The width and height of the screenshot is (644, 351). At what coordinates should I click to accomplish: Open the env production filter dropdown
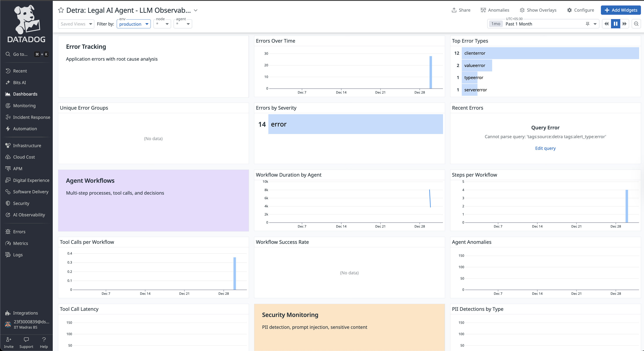[133, 24]
